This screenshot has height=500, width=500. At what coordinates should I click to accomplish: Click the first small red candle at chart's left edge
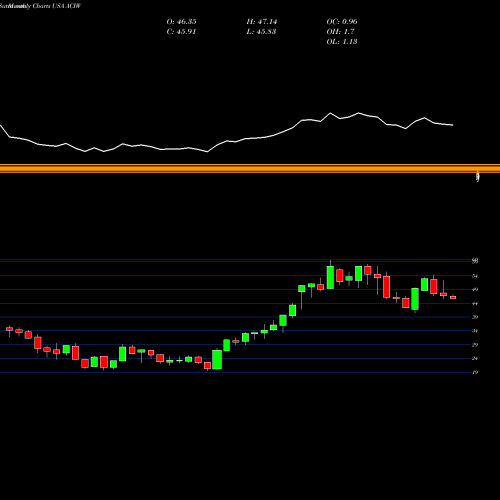pos(9,329)
